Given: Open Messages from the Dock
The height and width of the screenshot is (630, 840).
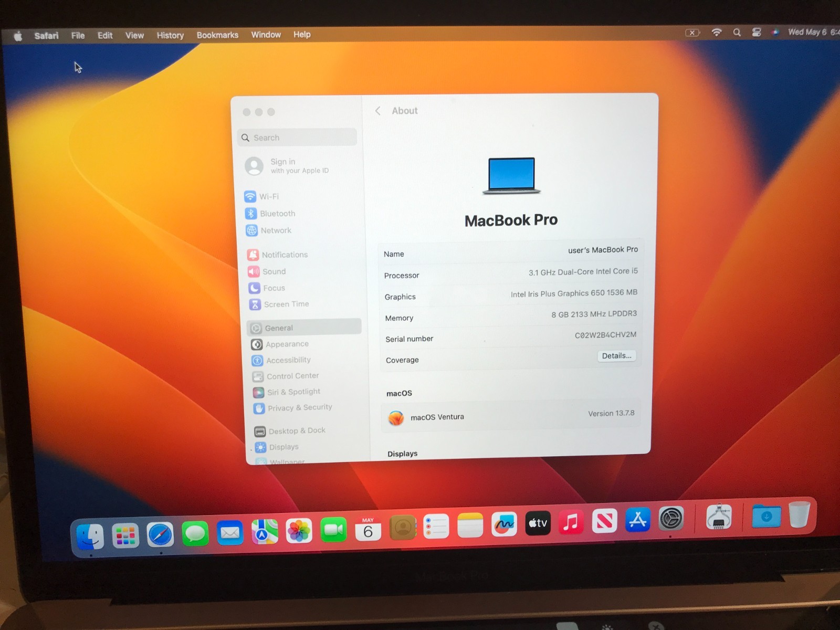Looking at the screenshot, I should pyautogui.click(x=195, y=534).
